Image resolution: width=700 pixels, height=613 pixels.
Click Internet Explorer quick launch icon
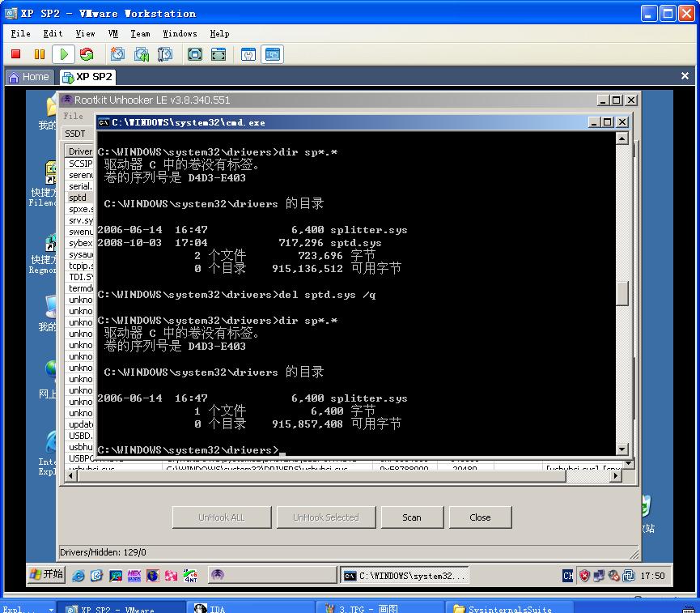[x=78, y=576]
